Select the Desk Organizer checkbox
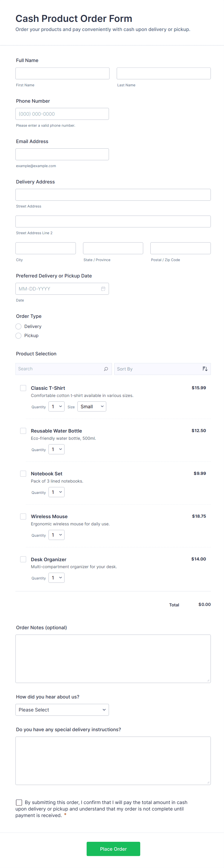This screenshot has width=224, height=868. click(23, 559)
